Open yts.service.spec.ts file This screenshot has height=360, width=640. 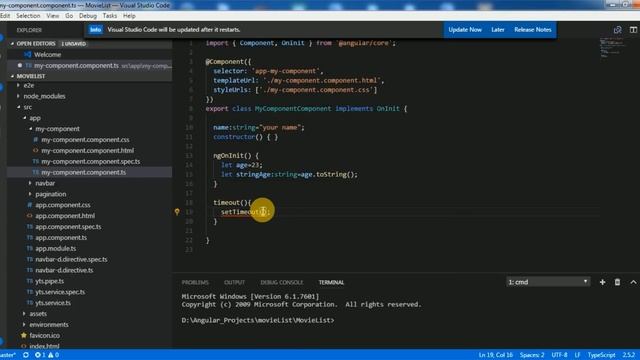60,292
